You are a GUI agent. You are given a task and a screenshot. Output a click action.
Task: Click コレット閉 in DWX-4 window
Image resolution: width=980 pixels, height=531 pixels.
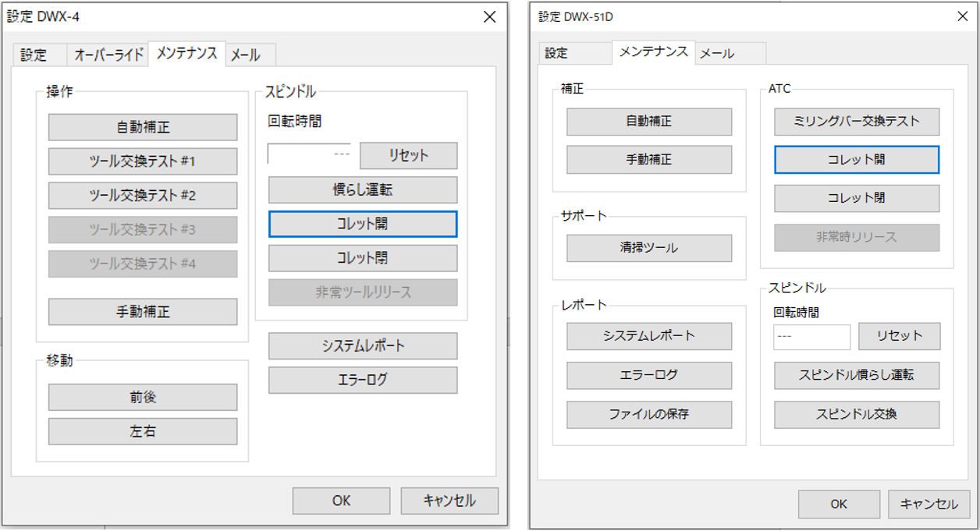point(363,258)
